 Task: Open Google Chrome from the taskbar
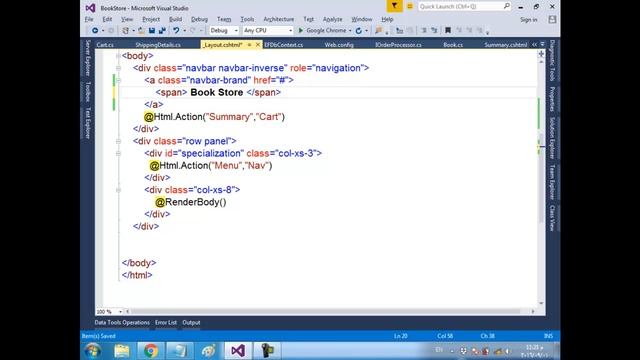151,351
